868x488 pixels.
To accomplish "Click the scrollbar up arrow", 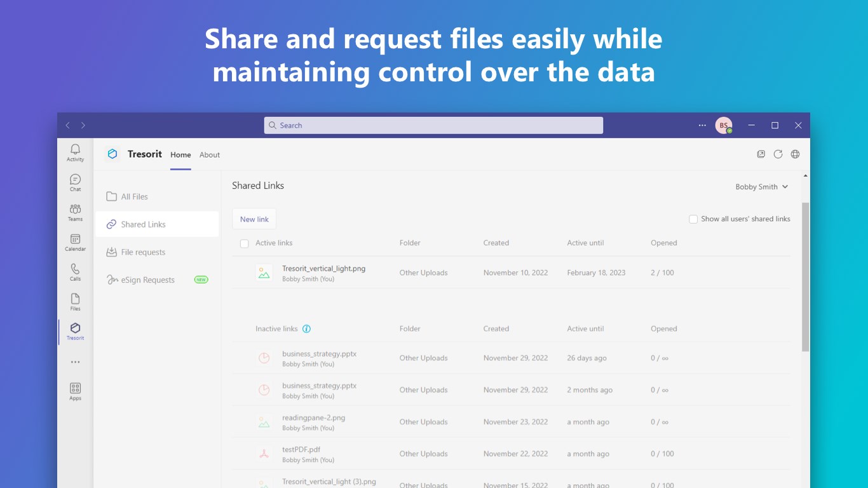I will point(806,175).
